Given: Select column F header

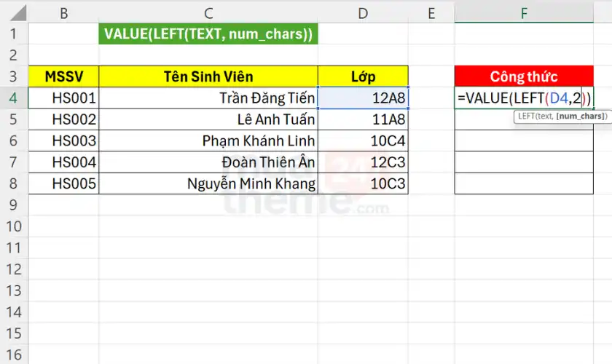Looking at the screenshot, I should (524, 13).
